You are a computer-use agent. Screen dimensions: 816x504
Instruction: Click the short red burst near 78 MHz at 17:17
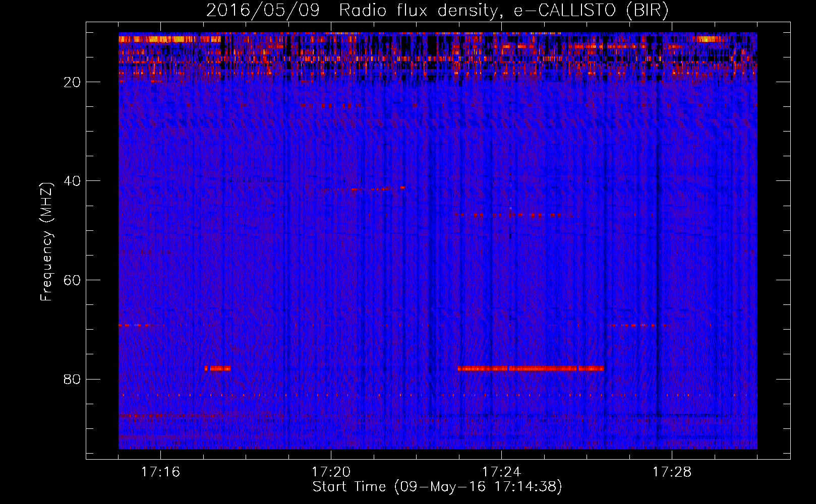[218, 368]
